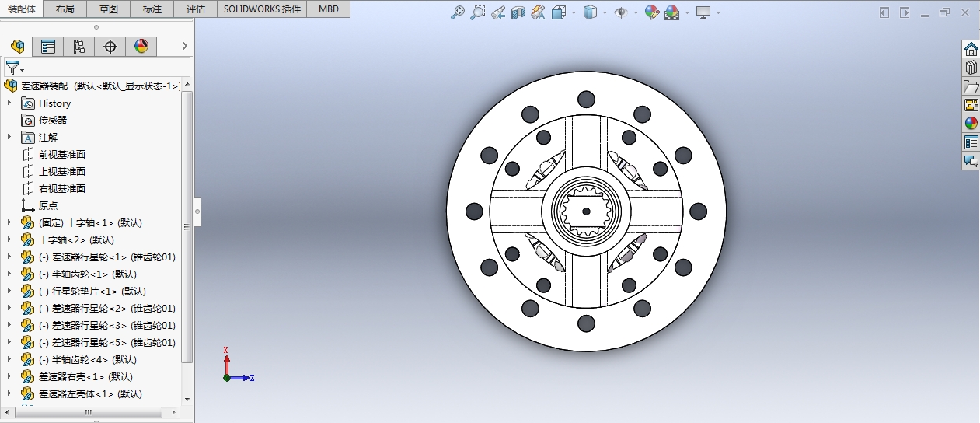Click the Edit Appearance icon
980x423 pixels.
(652, 12)
